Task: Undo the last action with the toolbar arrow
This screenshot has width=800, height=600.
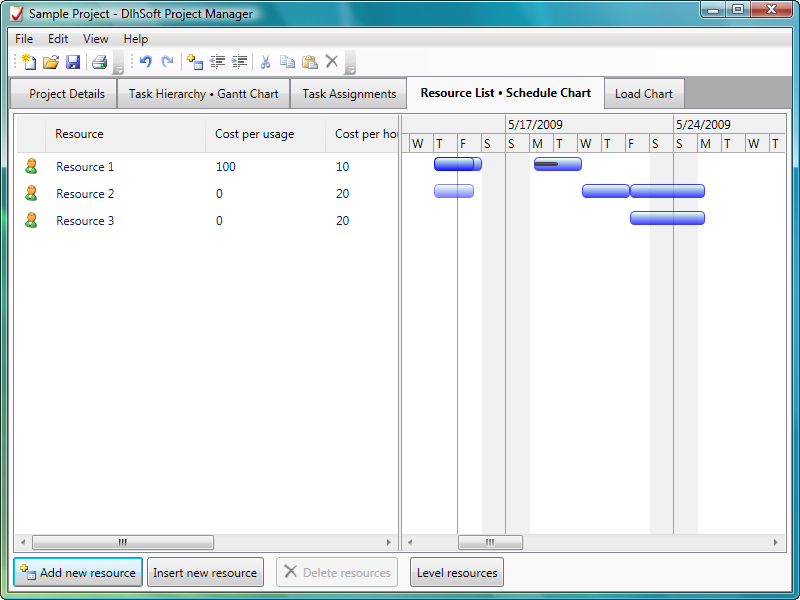Action: [145, 62]
